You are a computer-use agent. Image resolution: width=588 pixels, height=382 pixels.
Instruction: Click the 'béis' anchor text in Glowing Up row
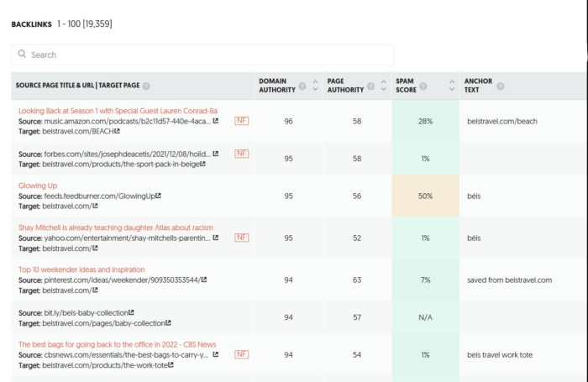coord(474,196)
